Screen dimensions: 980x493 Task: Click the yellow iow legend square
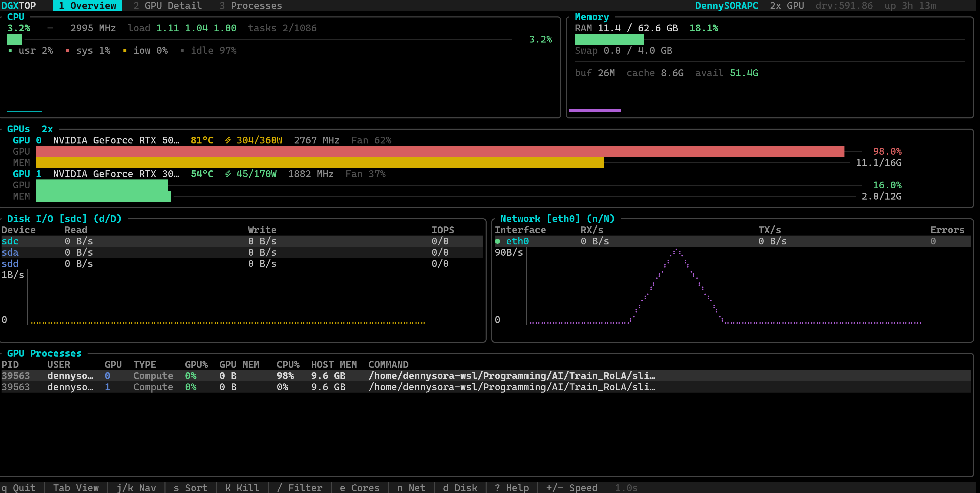(x=125, y=51)
